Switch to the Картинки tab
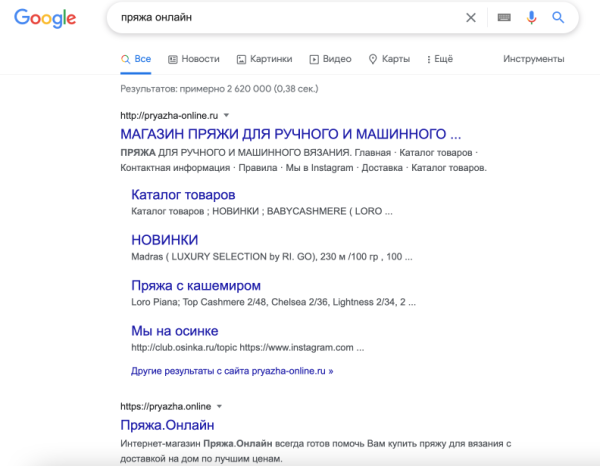 tap(264, 59)
